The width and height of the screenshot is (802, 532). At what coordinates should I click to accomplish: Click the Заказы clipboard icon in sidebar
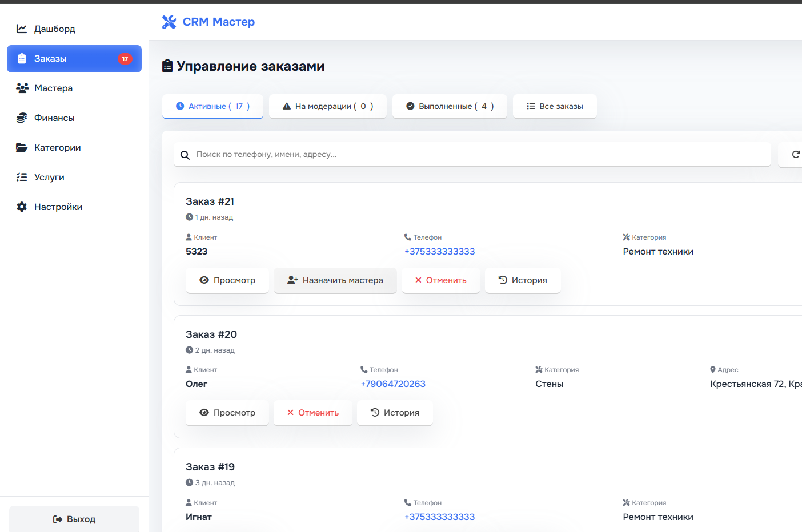22,58
